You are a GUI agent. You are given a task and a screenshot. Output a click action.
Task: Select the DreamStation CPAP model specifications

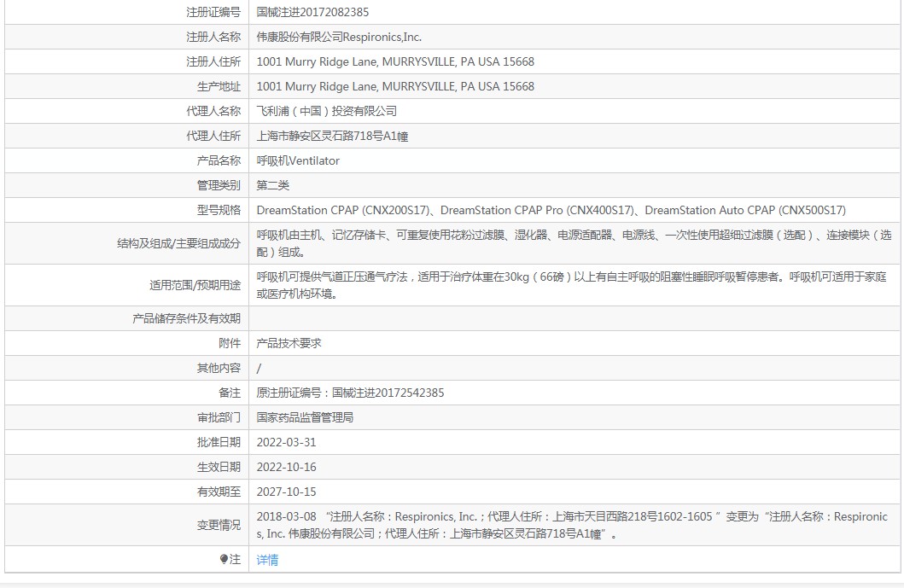click(551, 211)
